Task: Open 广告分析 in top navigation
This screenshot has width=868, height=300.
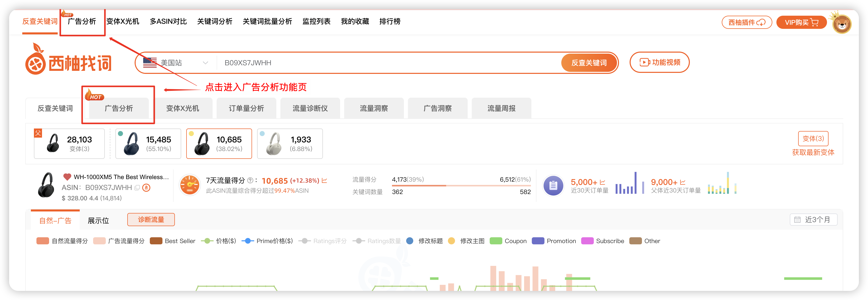Action: tap(82, 22)
